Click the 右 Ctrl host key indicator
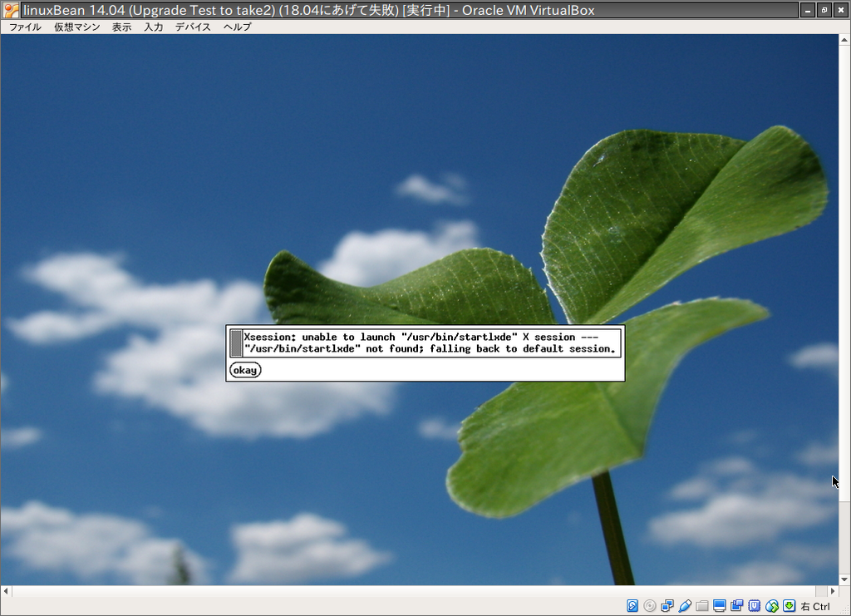The image size is (851, 616). [x=815, y=606]
